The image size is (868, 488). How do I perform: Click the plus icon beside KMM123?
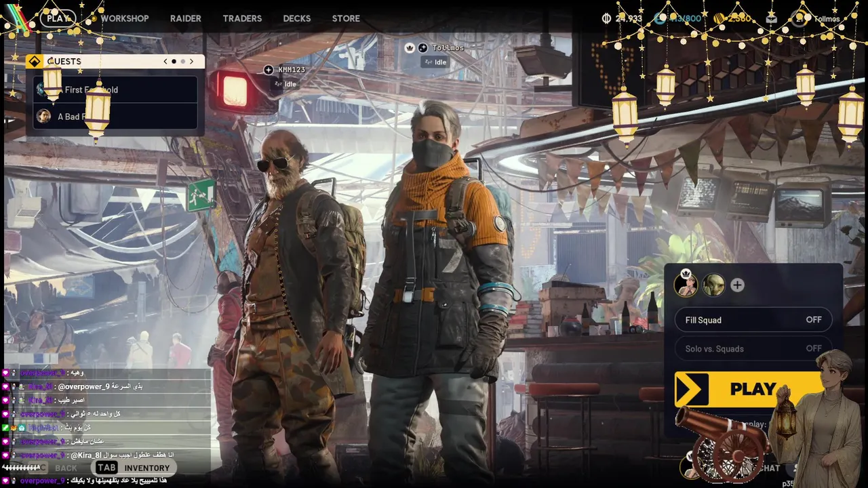269,70
